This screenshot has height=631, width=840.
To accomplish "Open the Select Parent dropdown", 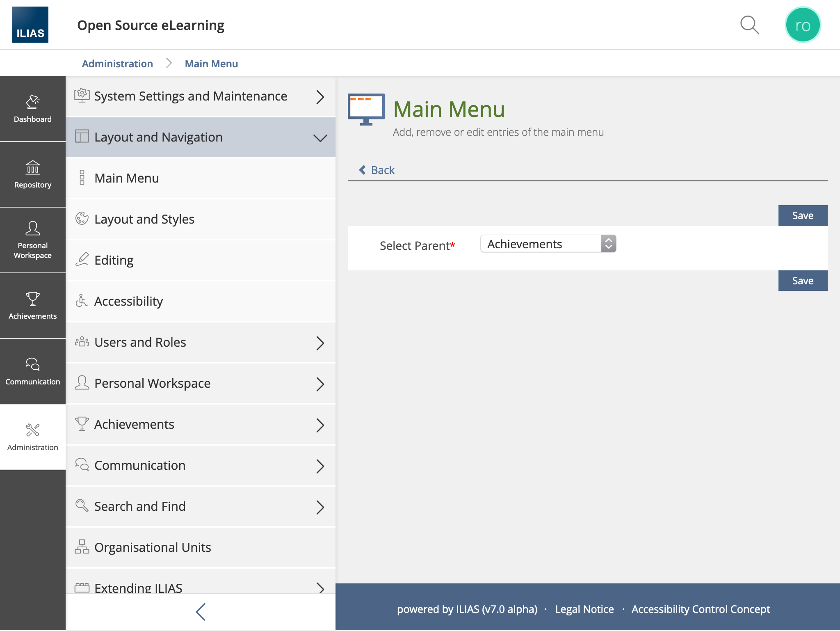I will pos(548,244).
